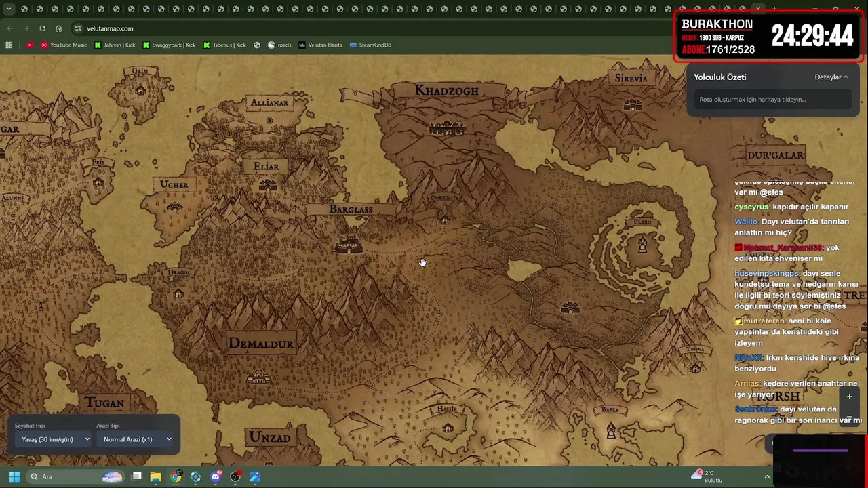
Task: Open the apps grid in bookmarks bar
Action: 9,45
